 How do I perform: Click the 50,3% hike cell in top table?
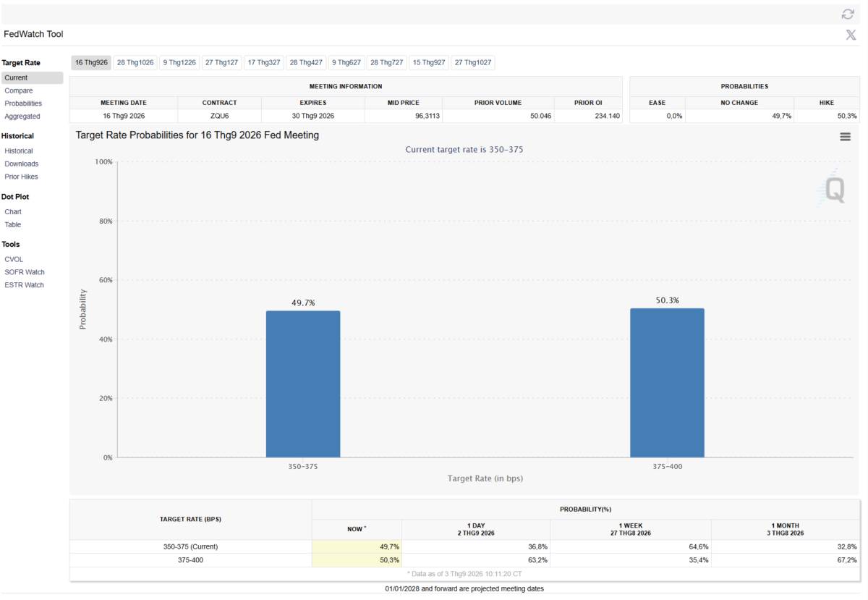[x=827, y=116]
